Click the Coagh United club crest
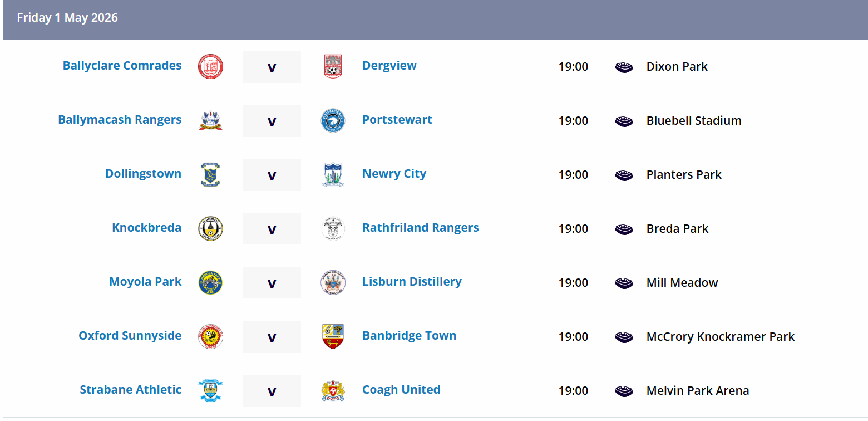This screenshot has height=421, width=868. click(x=333, y=390)
